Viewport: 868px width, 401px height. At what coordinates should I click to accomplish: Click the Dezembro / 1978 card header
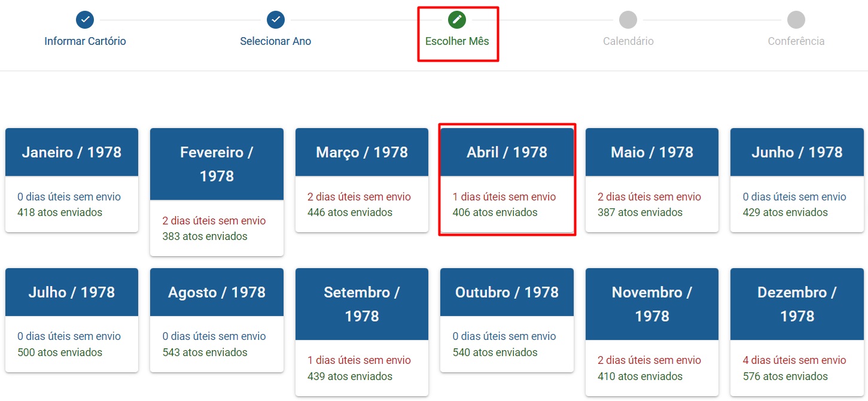797,304
